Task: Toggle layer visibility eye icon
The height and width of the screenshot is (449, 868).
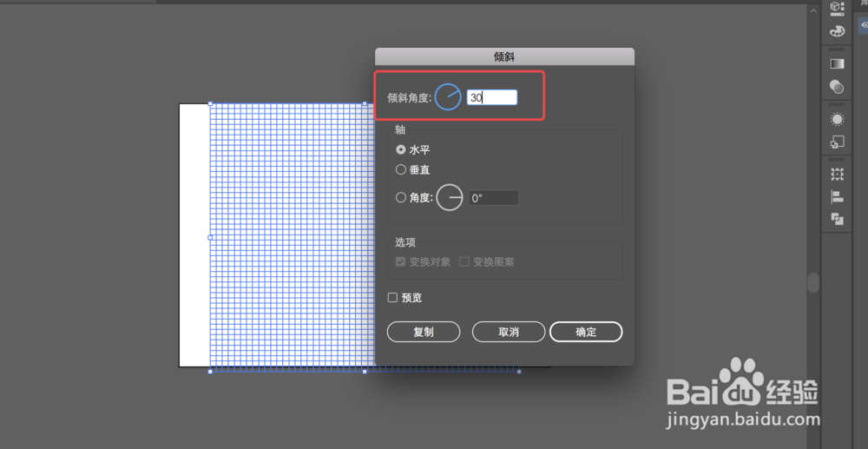Action: click(x=865, y=24)
